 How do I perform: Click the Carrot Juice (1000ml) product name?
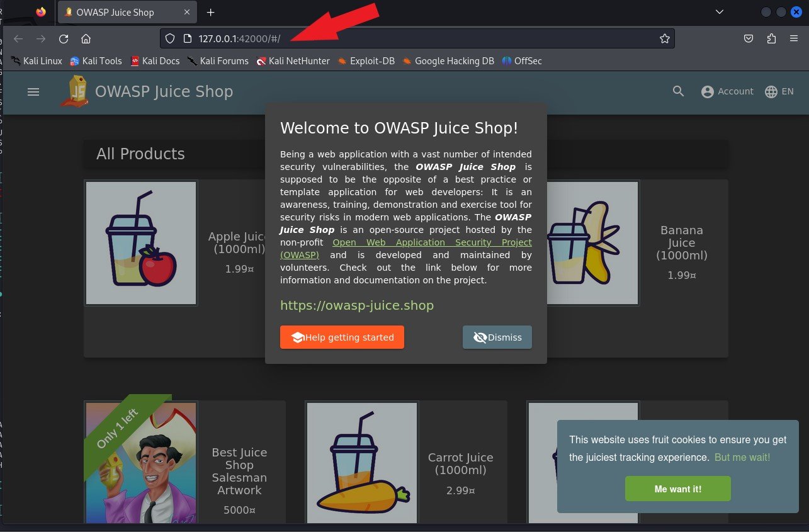tap(460, 464)
